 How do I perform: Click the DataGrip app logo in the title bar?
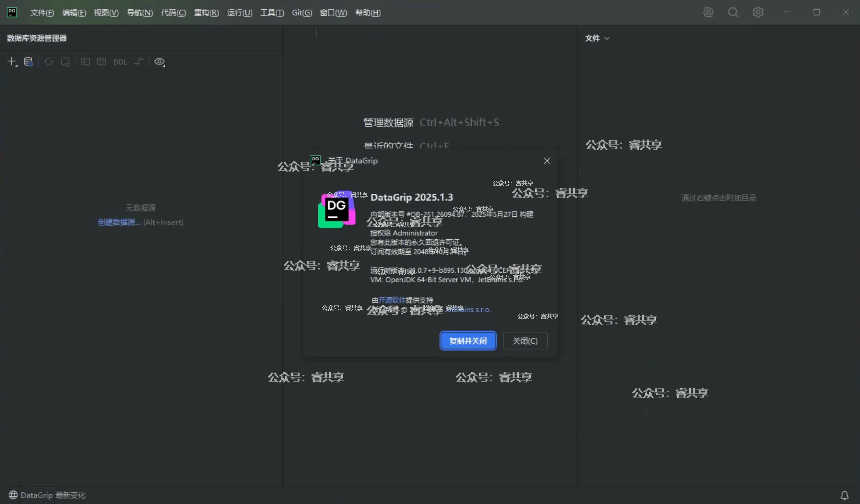coord(12,13)
